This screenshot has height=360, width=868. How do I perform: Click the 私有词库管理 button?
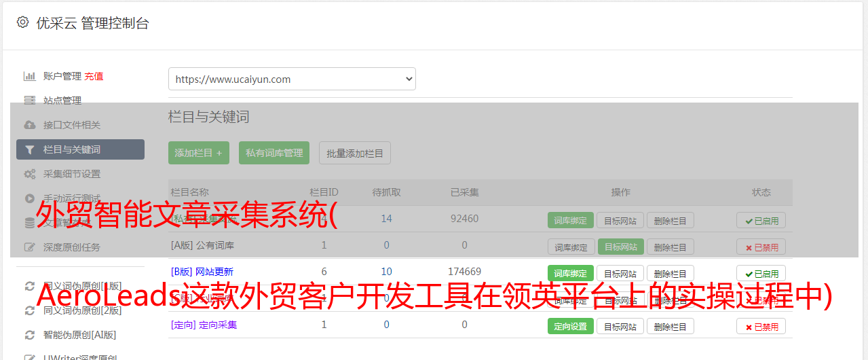[x=274, y=153]
